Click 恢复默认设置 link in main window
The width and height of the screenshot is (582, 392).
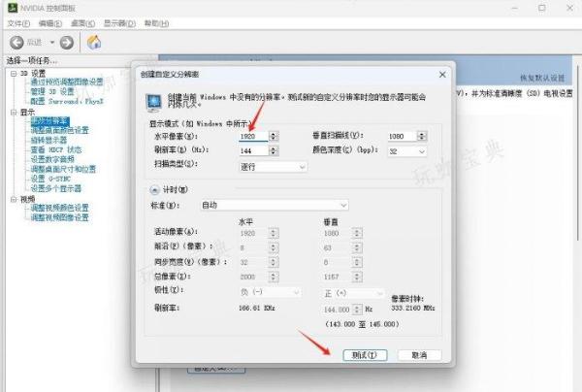(542, 78)
